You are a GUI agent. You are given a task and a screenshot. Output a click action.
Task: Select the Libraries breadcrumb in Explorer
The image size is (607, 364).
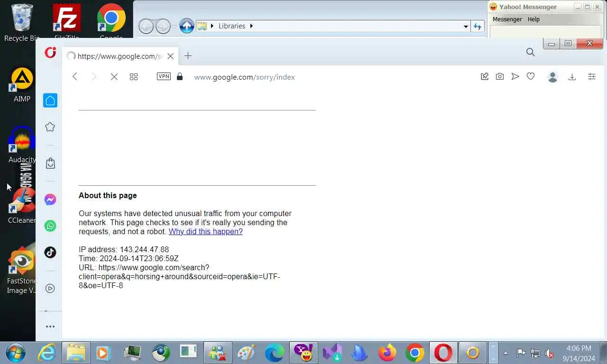[232, 26]
